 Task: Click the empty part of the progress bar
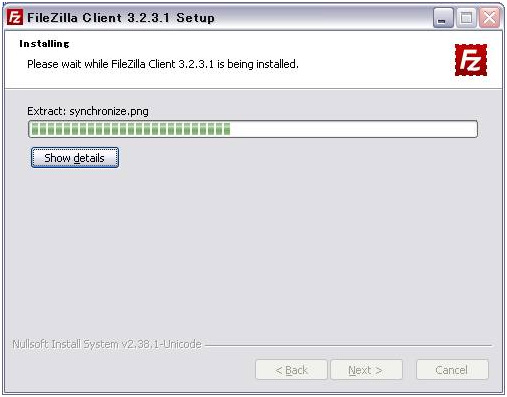pyautogui.click(x=353, y=129)
